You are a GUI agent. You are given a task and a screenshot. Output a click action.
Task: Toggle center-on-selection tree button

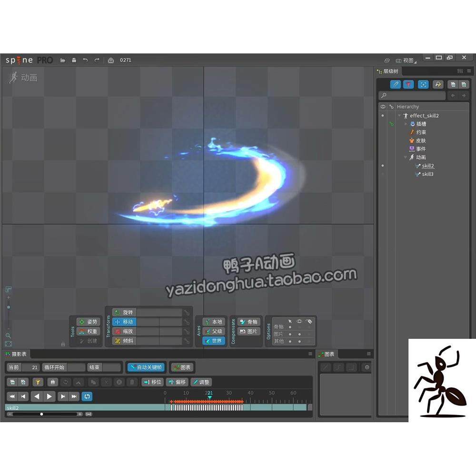click(423, 84)
